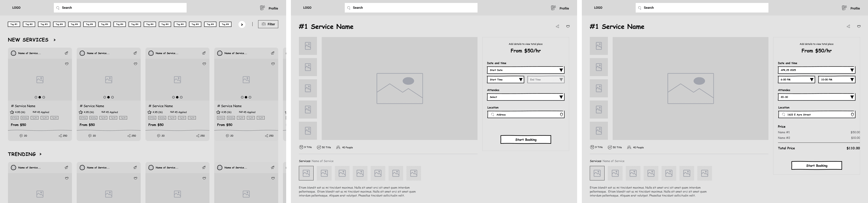Open Attendes Select dropdown on middle screen
The width and height of the screenshot is (868, 203).
[x=526, y=97]
